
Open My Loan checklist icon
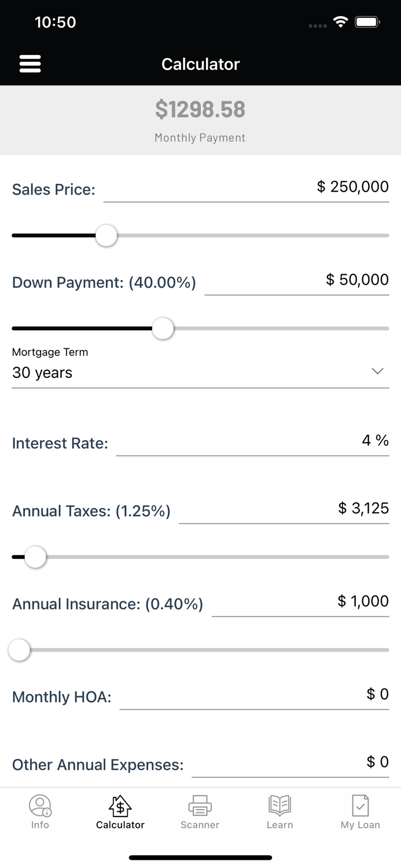pyautogui.click(x=360, y=805)
